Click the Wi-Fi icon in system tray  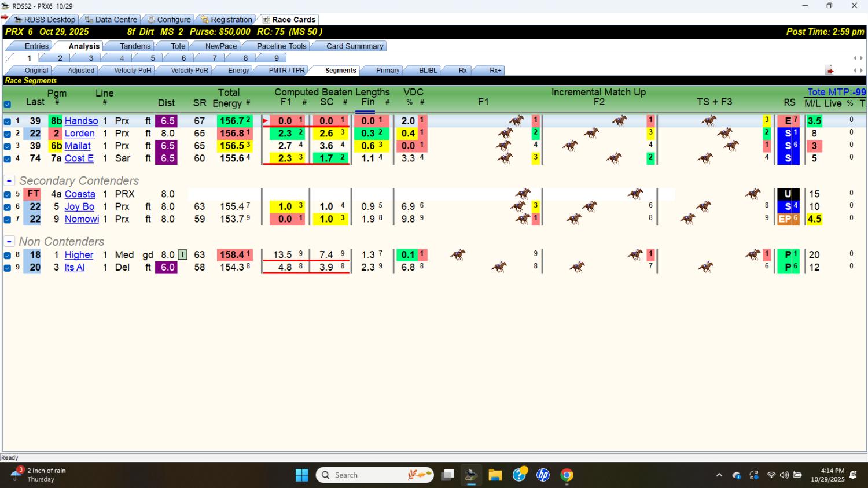click(771, 475)
